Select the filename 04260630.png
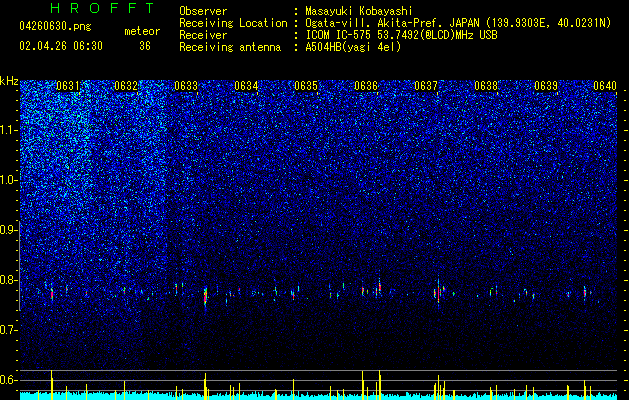This screenshot has height=400, width=629. coord(55,27)
